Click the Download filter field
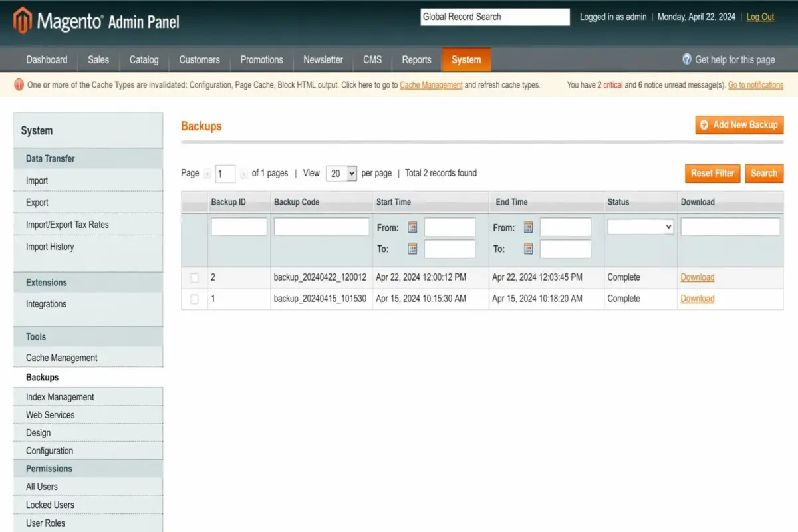Screen dimensions: 798x532 tap(730, 227)
